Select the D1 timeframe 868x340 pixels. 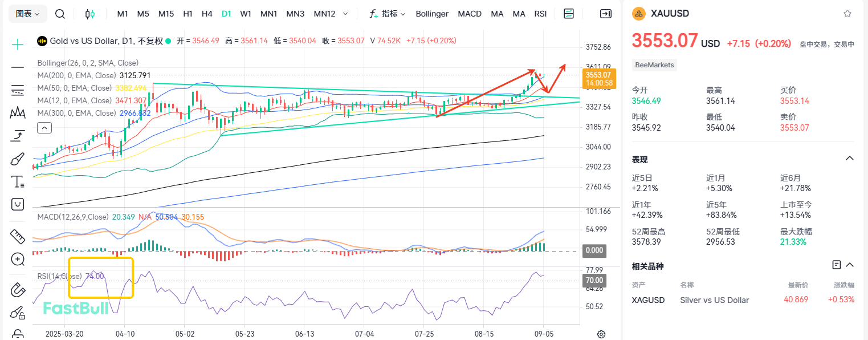click(x=226, y=14)
